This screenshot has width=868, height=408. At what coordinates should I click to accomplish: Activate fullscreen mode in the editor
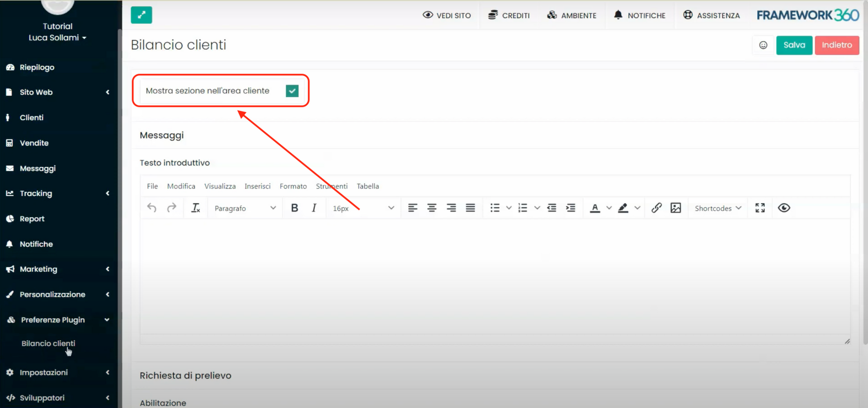759,208
